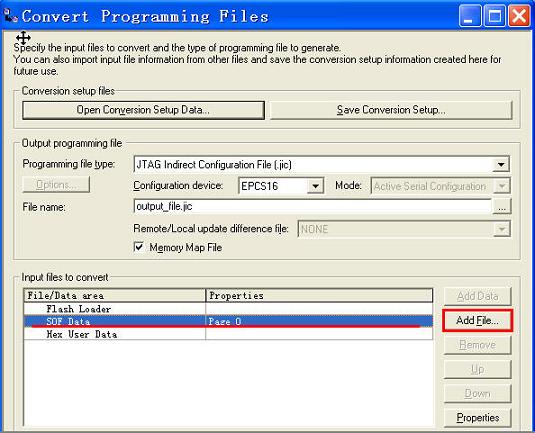Maximize the Convert Programming Files window
The height and width of the screenshot is (433, 535).
(x=494, y=16)
